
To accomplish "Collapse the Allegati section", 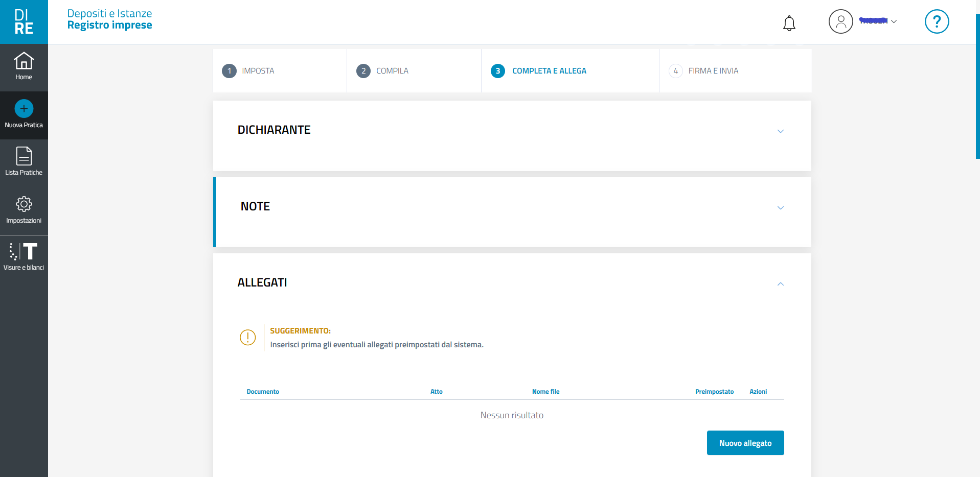I will point(780,284).
